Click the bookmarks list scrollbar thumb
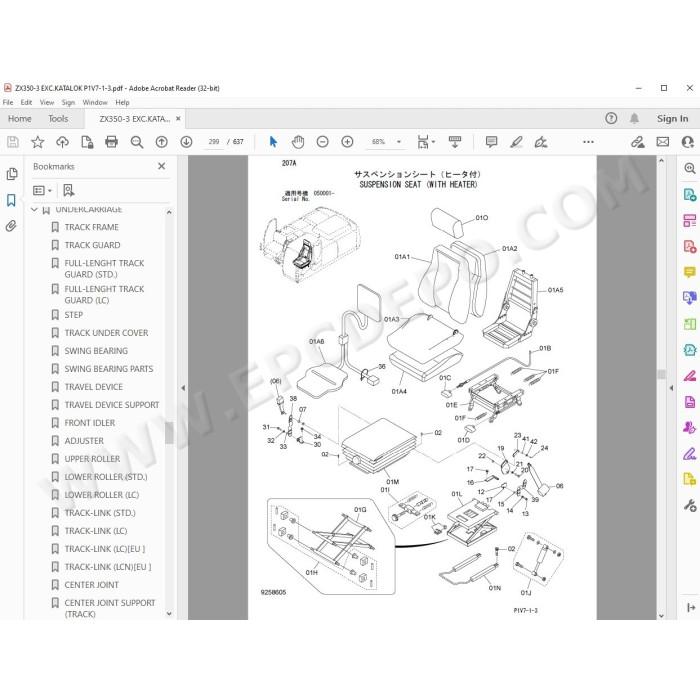This screenshot has width=700, height=700. tap(169, 433)
